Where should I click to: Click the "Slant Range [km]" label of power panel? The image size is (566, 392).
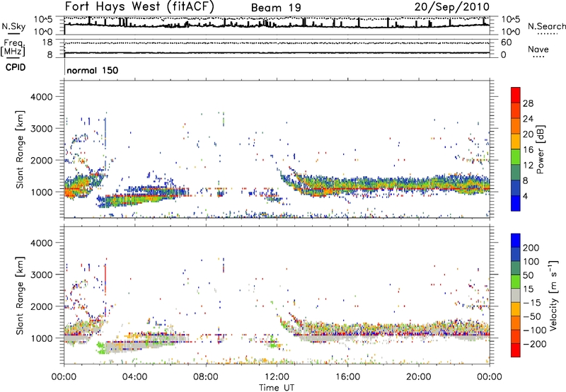20,149
